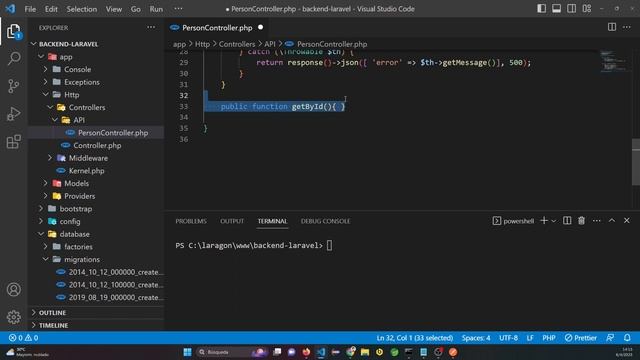Viewport: 640px width, 360px height.
Task: Open editor More Actions ellipsis
Action: tap(627, 27)
